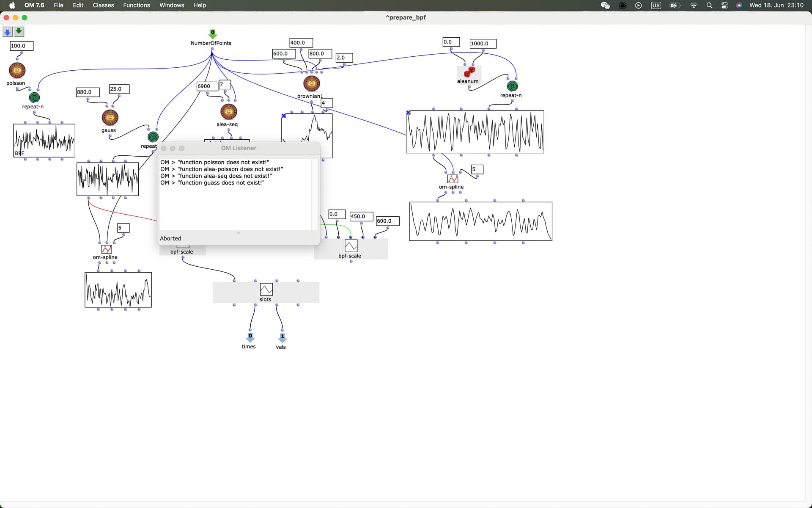812x508 pixels.
Task: Open the Classes menu
Action: tap(103, 5)
